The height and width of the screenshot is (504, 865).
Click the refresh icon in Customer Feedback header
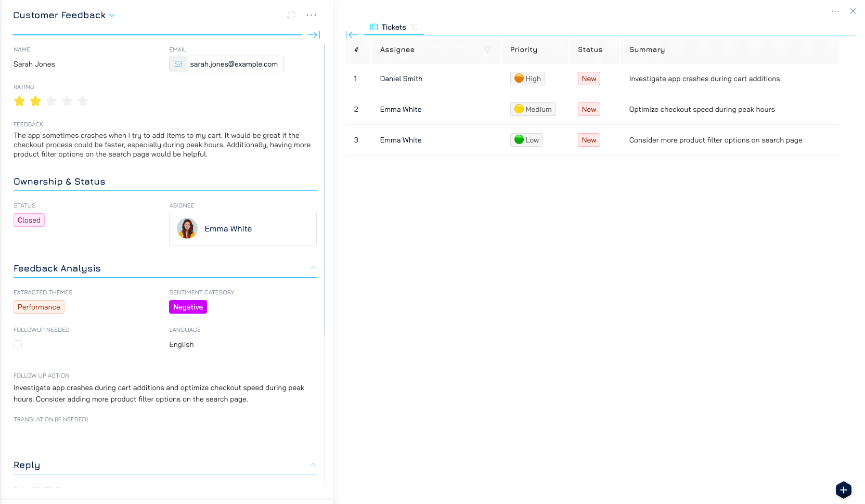[x=291, y=16]
